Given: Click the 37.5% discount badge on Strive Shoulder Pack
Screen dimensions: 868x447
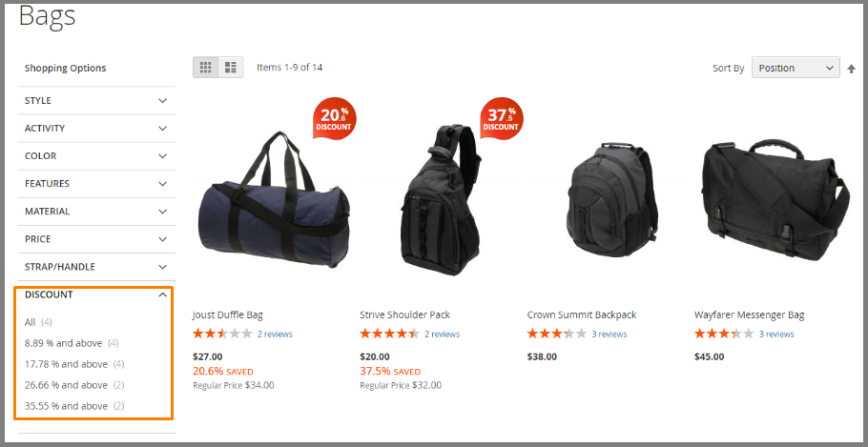Looking at the screenshot, I should (501, 118).
